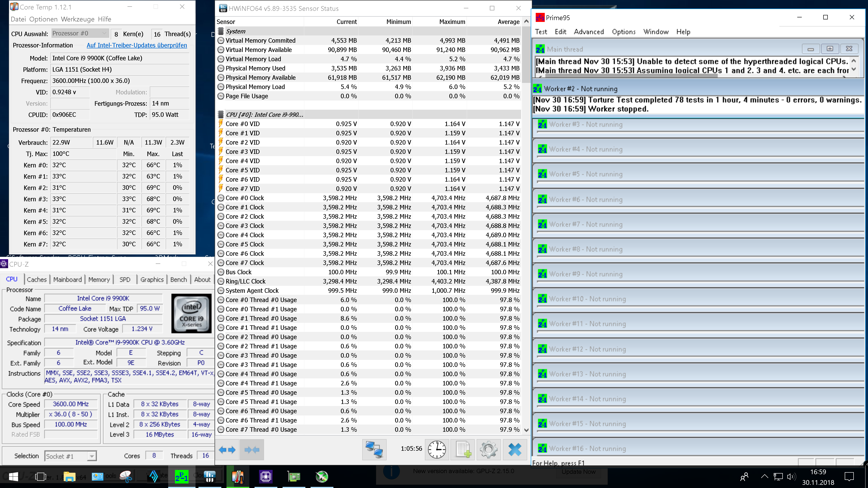Open the People icon in the system tray

[x=744, y=476]
